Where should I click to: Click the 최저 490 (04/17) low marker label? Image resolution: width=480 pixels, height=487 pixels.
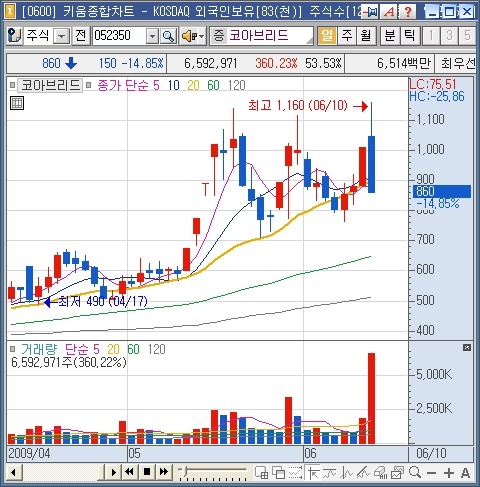pyautogui.click(x=103, y=301)
